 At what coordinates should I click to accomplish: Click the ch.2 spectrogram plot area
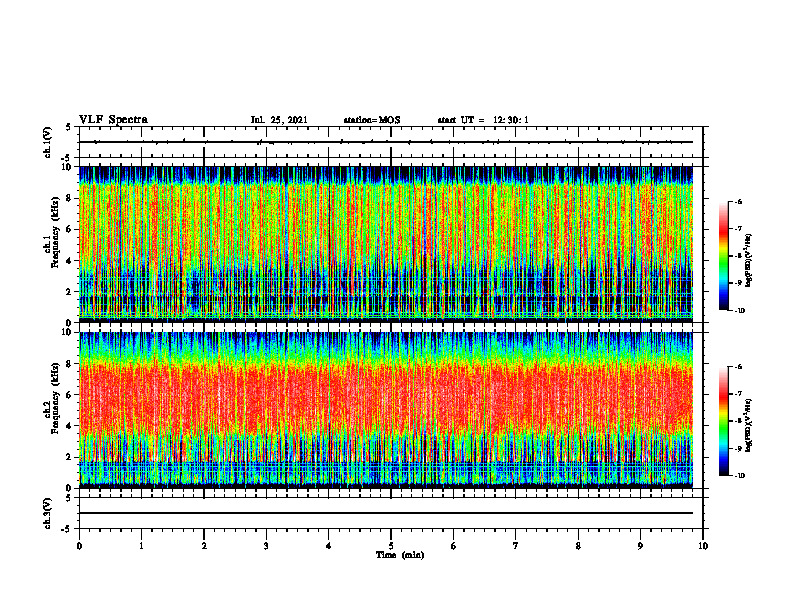pos(386,410)
